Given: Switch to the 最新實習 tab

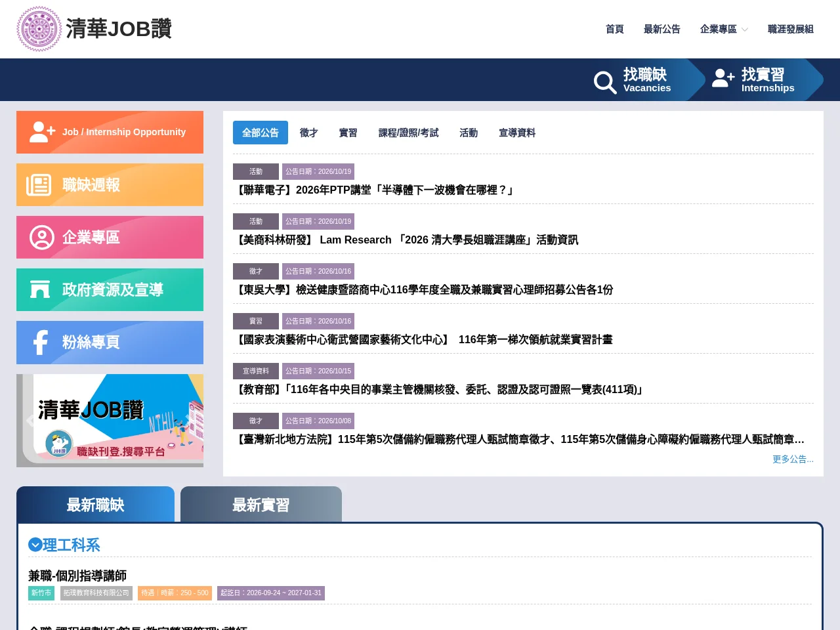Looking at the screenshot, I should click(x=261, y=505).
